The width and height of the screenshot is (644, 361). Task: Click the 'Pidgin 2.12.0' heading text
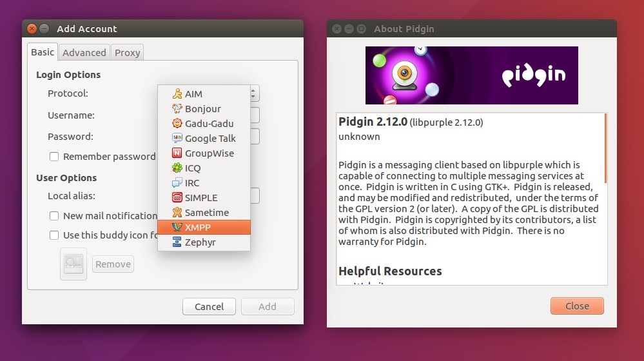click(373, 122)
